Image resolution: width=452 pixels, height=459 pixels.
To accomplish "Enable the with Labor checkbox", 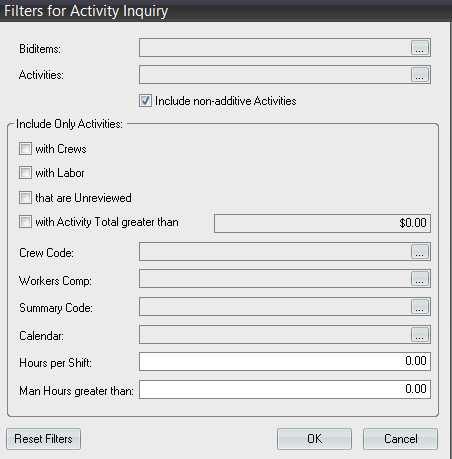I will click(25, 173).
